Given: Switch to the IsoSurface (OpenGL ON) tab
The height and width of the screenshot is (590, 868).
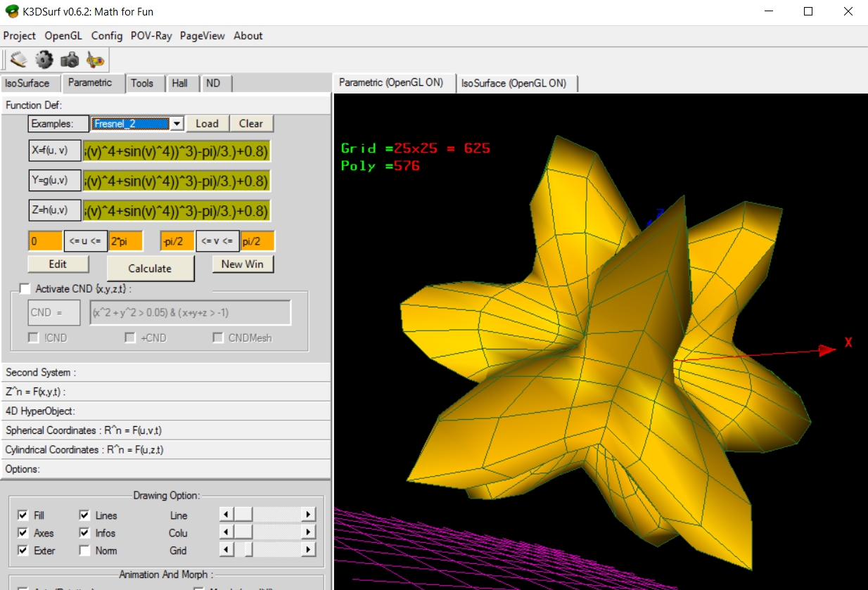Looking at the screenshot, I should (513, 83).
